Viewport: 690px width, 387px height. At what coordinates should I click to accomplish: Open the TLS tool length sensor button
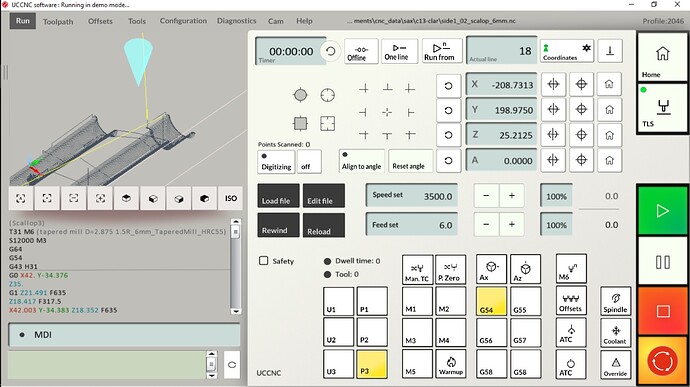[662, 107]
